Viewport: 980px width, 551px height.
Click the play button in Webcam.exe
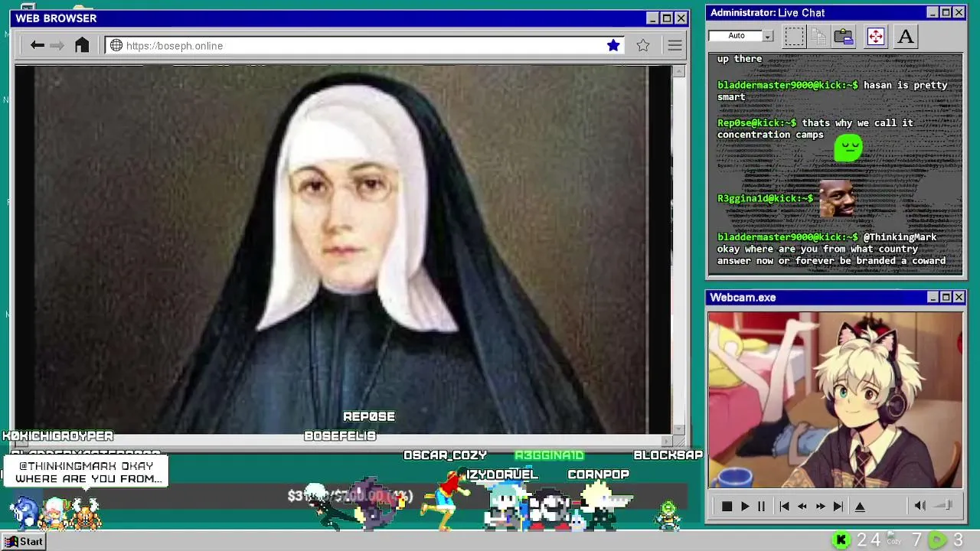tap(745, 507)
